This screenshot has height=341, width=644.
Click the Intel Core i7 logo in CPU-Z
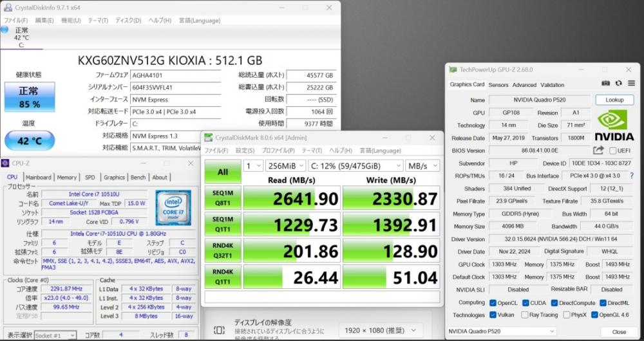coord(173,208)
